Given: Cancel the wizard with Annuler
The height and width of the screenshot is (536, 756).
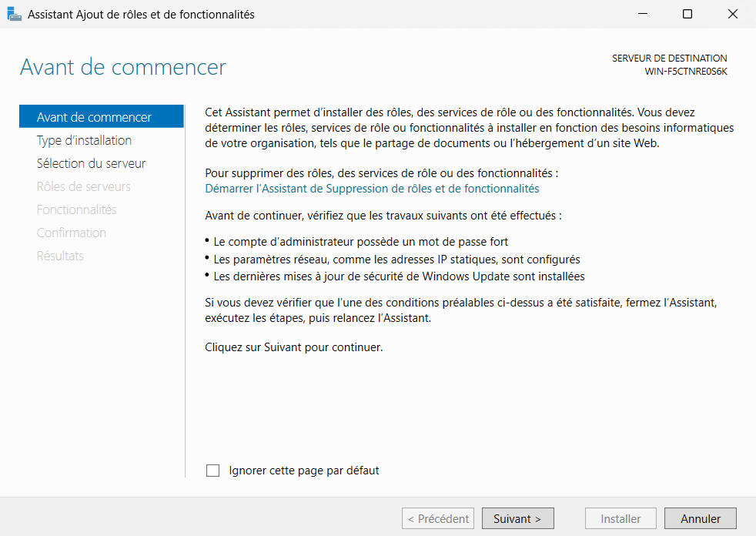Looking at the screenshot, I should point(701,519).
